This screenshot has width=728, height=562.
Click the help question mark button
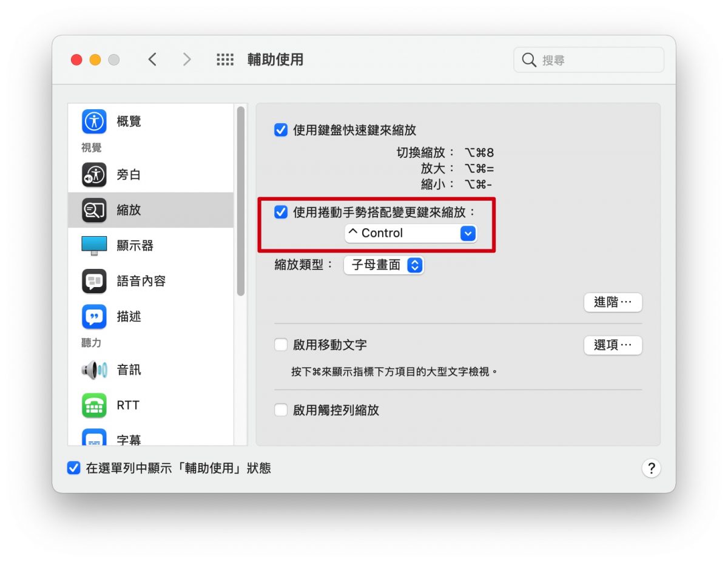pos(651,468)
